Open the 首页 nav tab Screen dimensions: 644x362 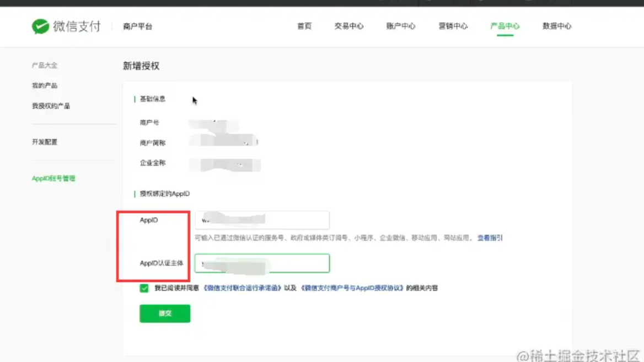304,26
